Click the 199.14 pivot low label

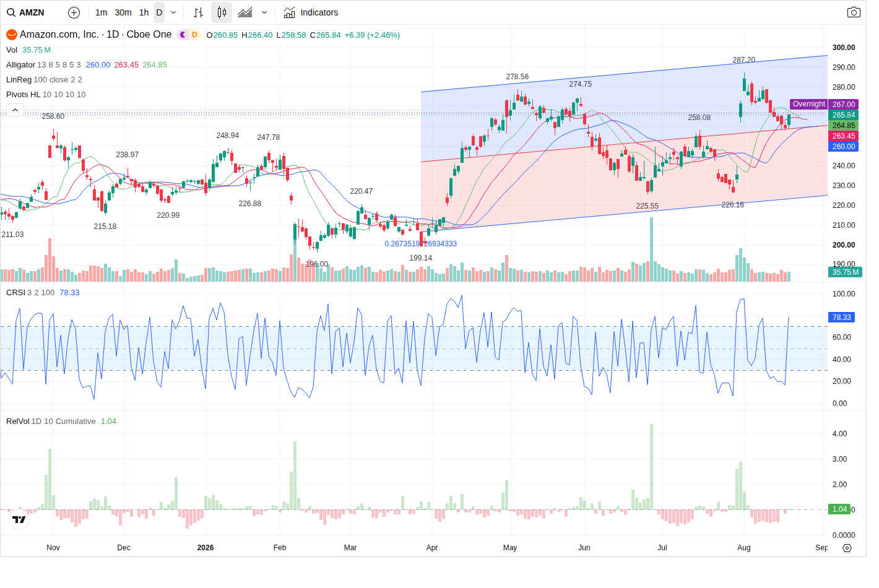click(x=420, y=258)
